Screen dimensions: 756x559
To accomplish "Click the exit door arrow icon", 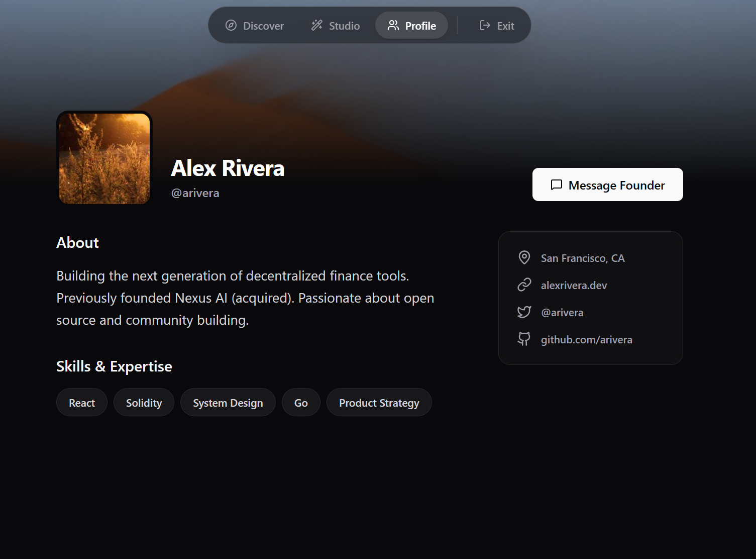I will click(x=485, y=26).
